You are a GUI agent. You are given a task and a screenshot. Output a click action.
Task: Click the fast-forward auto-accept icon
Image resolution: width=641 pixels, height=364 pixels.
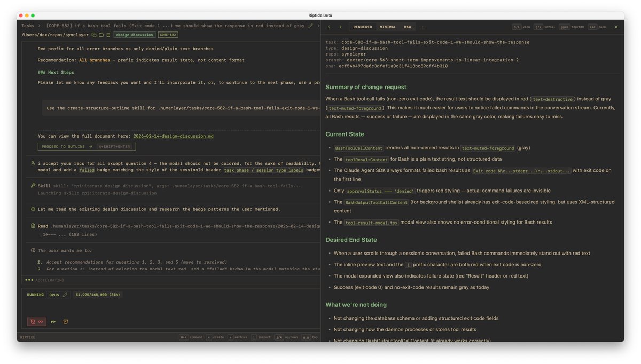point(53,322)
